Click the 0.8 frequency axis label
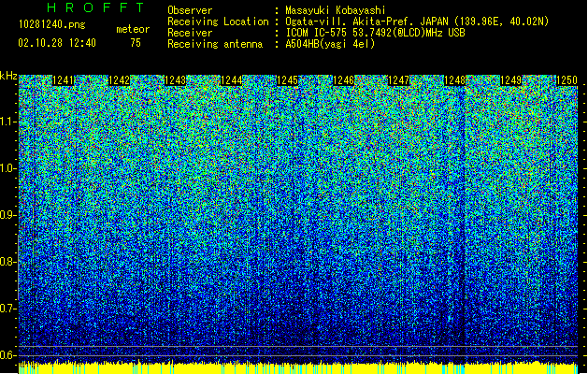The height and width of the screenshot is (374, 588). click(x=8, y=262)
